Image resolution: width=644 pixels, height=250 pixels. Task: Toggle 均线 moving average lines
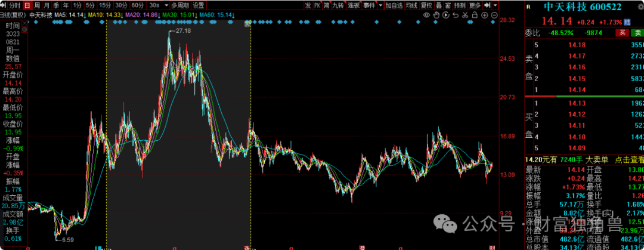click(411, 5)
